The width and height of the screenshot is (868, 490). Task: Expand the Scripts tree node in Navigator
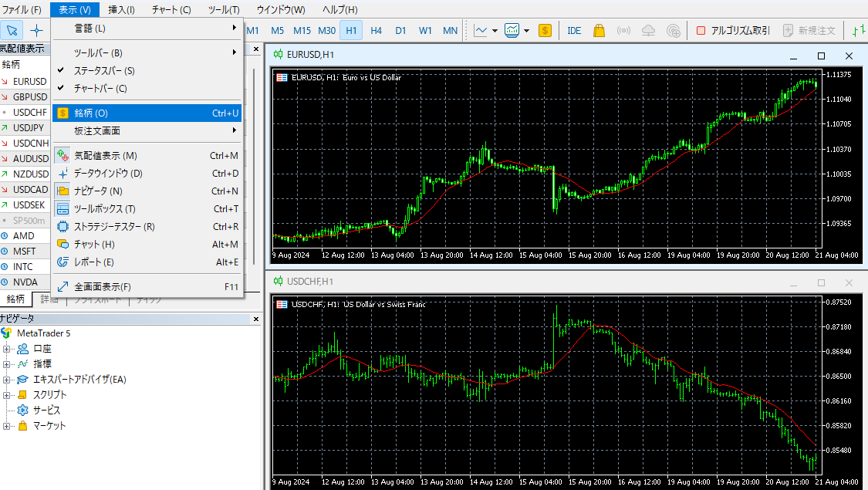click(7, 395)
